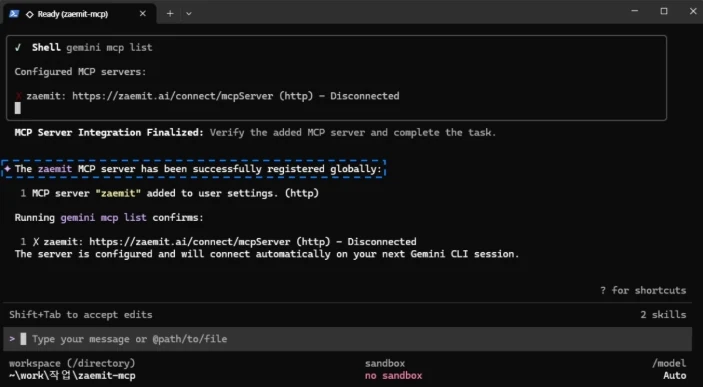Open the new tab profile dropdown
The image size is (703, 387).
pos(189,13)
